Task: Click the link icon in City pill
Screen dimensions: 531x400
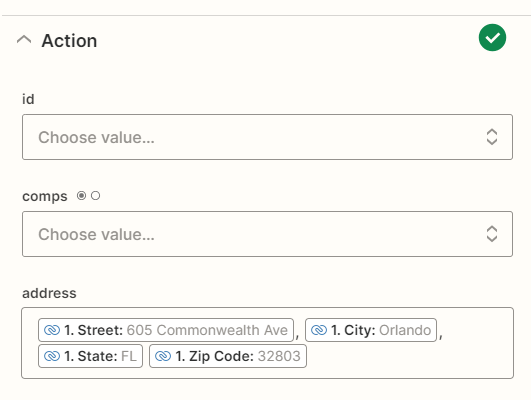Action: coord(319,330)
